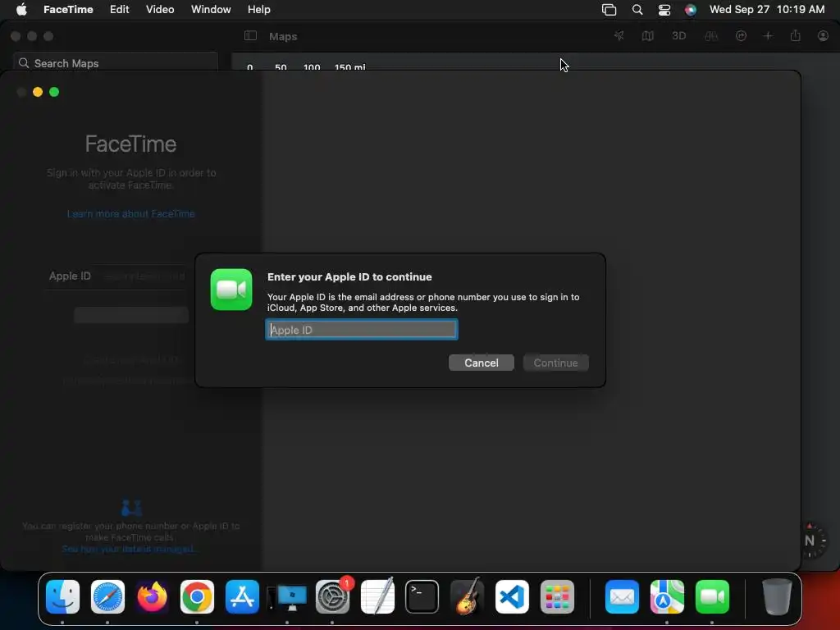Click the FaceTime camera icon in the dialog
This screenshot has height=630, width=840.
click(231, 290)
